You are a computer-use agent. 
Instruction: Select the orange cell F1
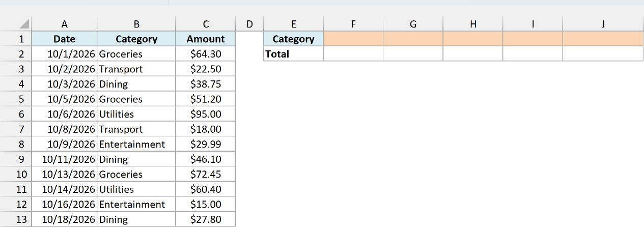click(x=353, y=39)
